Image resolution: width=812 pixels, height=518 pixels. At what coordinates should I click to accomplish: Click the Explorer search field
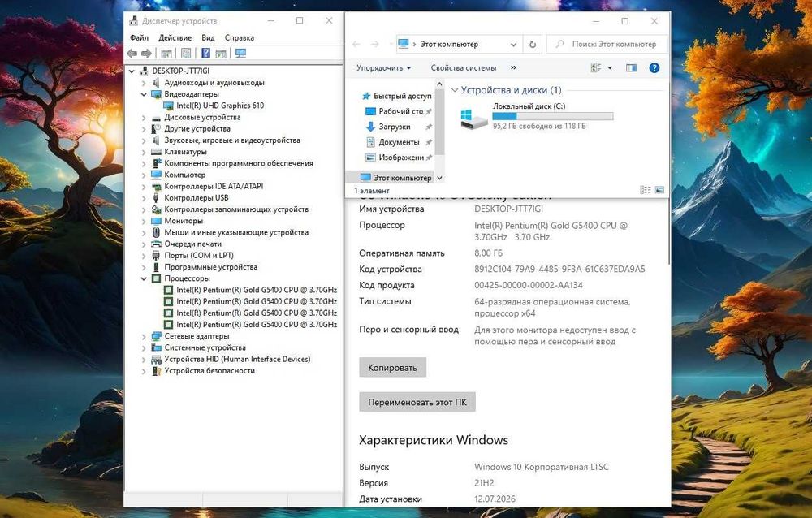[x=607, y=45]
